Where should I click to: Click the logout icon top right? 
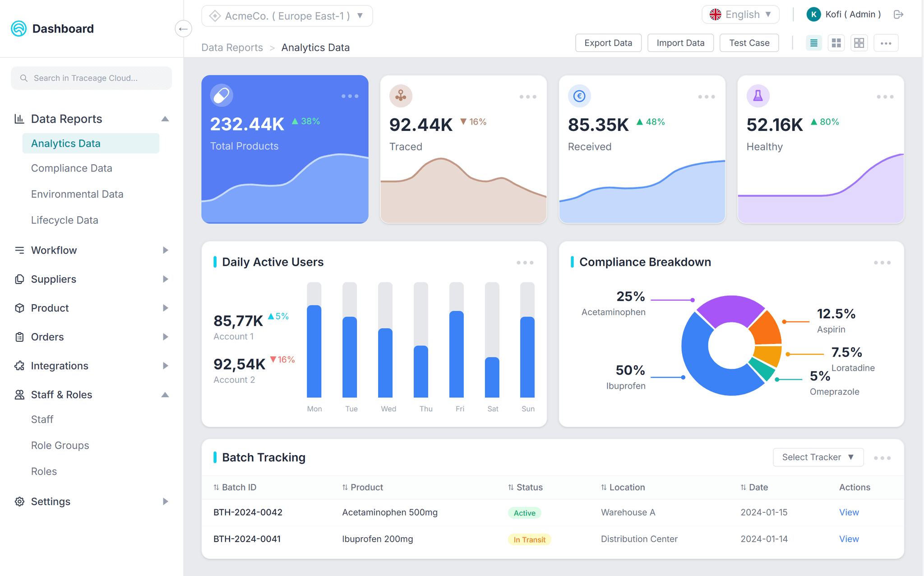coord(898,14)
